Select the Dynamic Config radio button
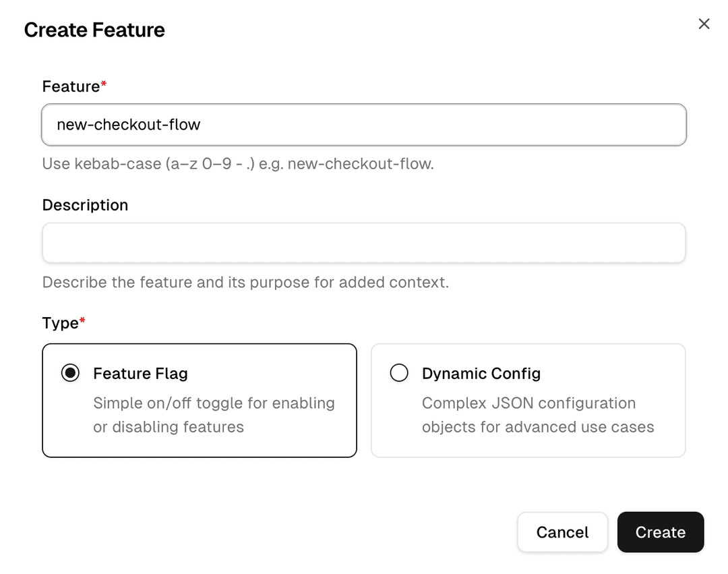The height and width of the screenshot is (574, 728). pos(399,372)
